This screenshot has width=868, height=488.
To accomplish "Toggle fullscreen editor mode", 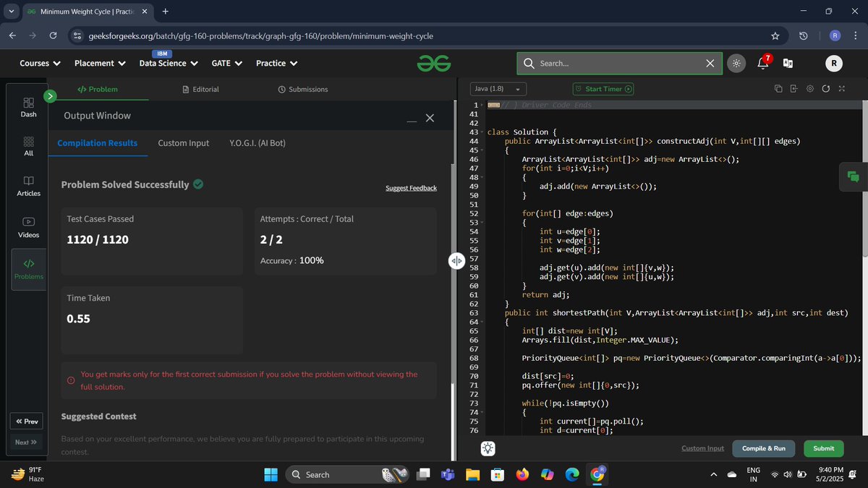I will coord(841,89).
